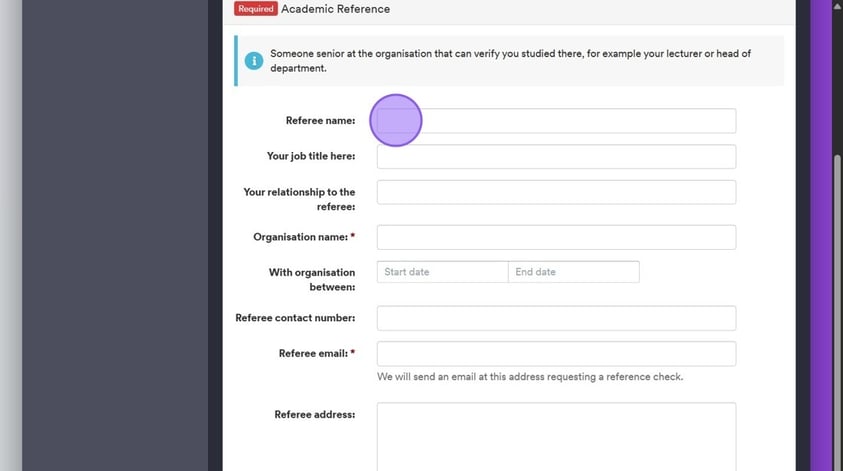Click the page's vertical scrollbar thumb
The width and height of the screenshot is (843, 471).
point(838,300)
